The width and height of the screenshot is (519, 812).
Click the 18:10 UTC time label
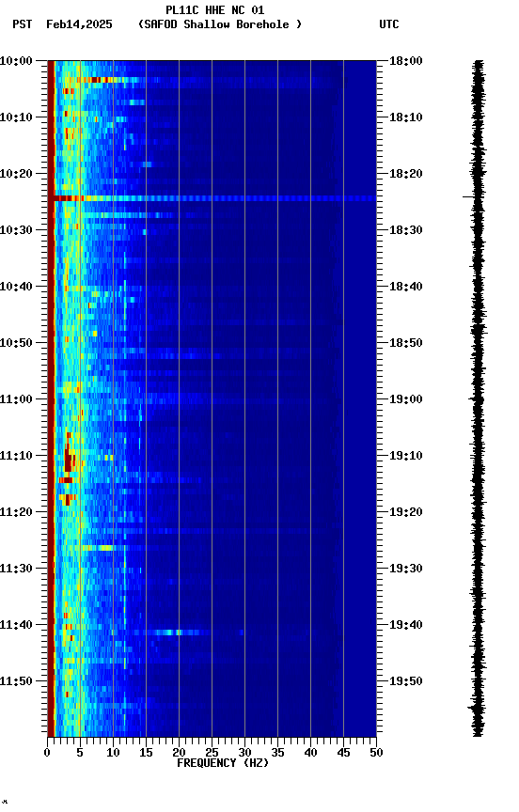(x=406, y=117)
